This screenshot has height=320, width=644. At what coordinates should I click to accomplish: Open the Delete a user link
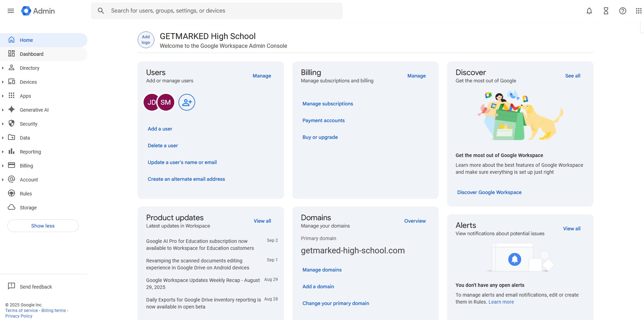(x=163, y=146)
